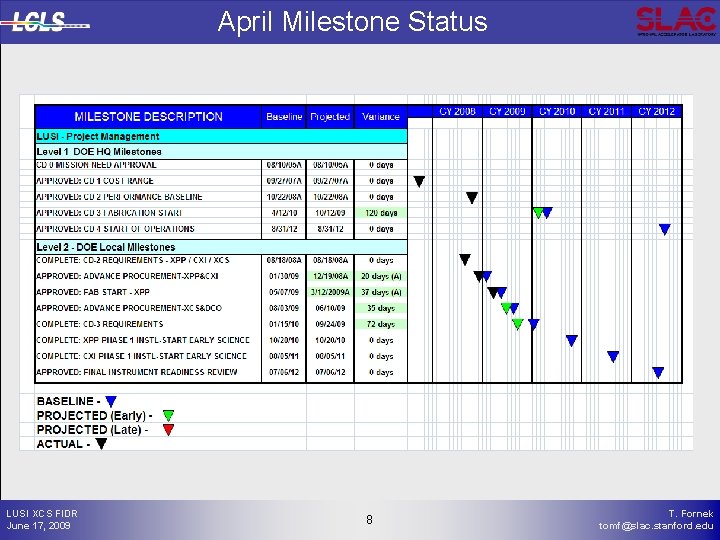
Task: Click the CY 2011 timeline header
Action: (606, 111)
